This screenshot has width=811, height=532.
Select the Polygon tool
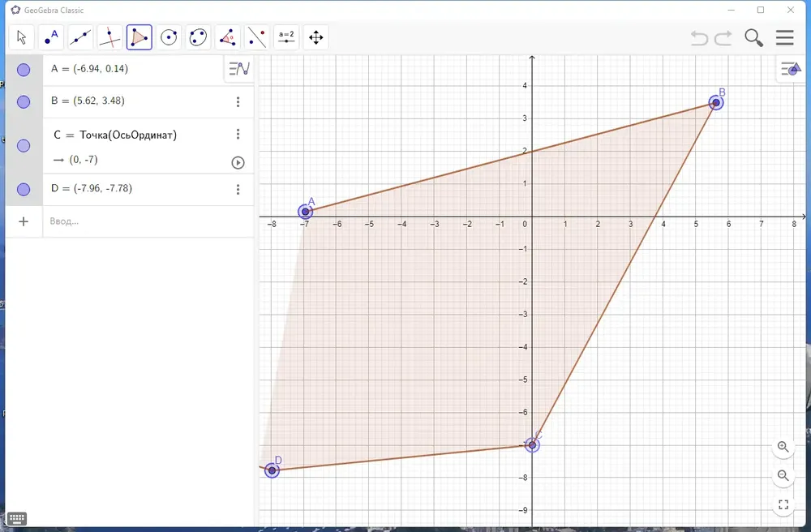(x=139, y=37)
